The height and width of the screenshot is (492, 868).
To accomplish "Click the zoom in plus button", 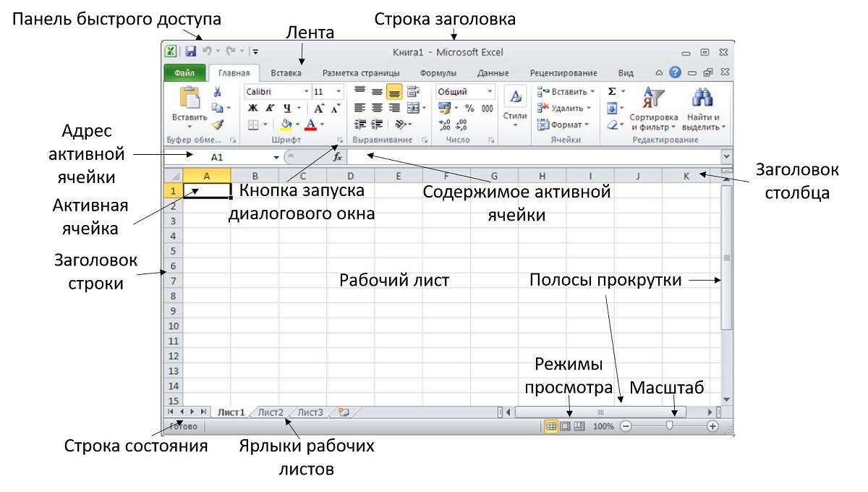I will coord(712,427).
